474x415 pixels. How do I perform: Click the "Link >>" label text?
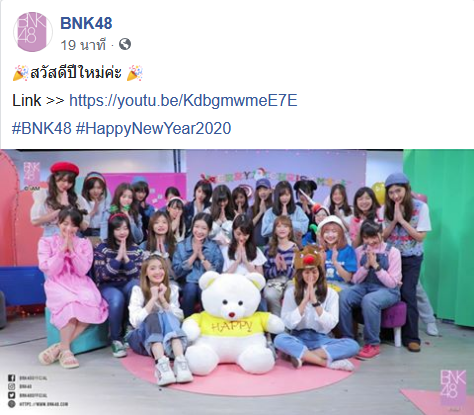(38, 101)
